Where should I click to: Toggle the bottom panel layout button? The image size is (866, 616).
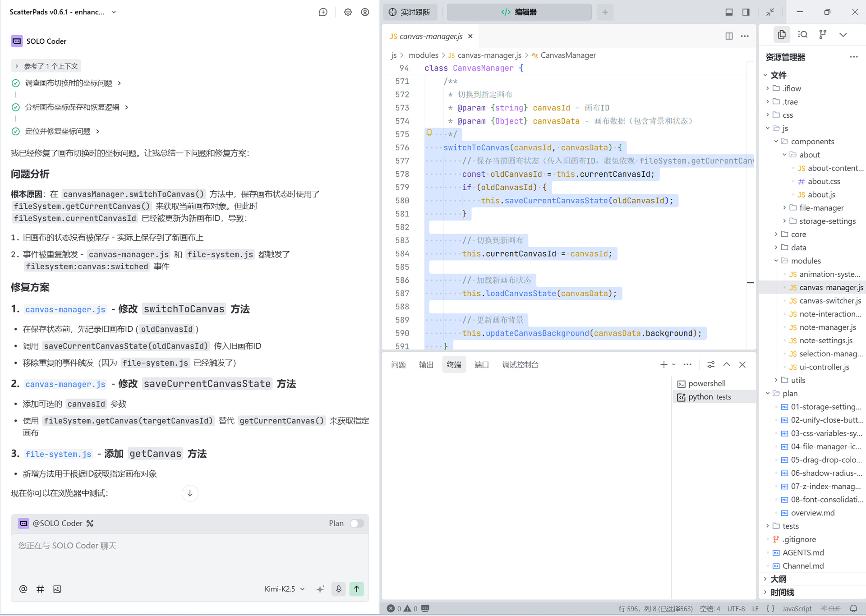tap(729, 12)
